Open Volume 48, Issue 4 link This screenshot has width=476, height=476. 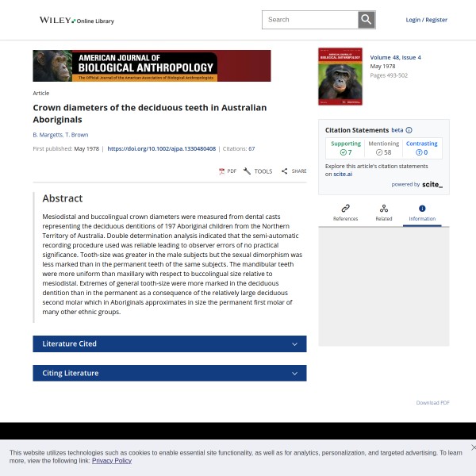click(395, 57)
